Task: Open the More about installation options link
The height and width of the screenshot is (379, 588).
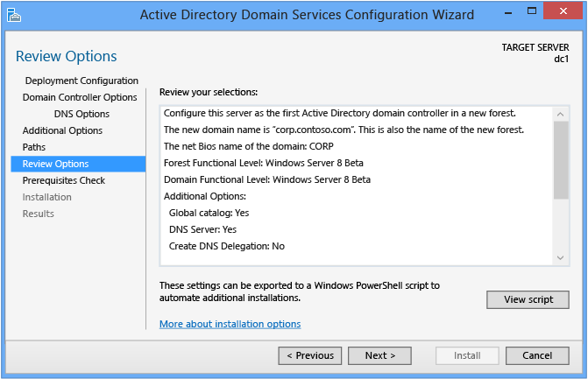Action: coord(230,324)
